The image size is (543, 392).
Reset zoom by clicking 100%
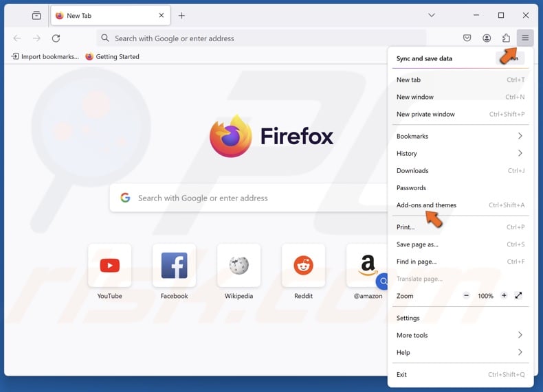tap(485, 296)
